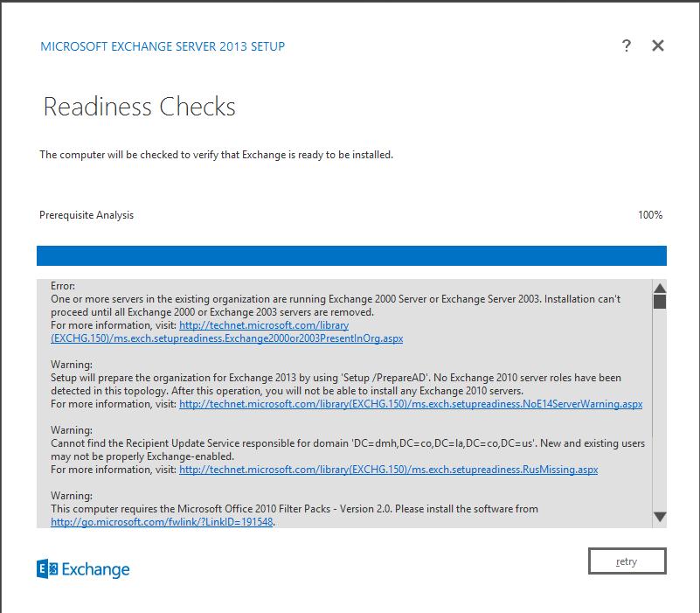Click the Readiness Checks heading
Screen dimensions: 700x613
[x=139, y=107]
